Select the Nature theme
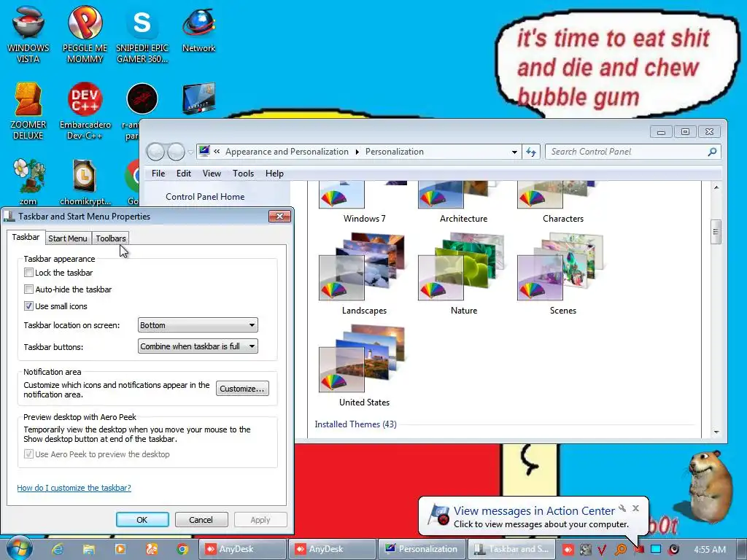Image resolution: width=747 pixels, height=560 pixels. point(463,274)
